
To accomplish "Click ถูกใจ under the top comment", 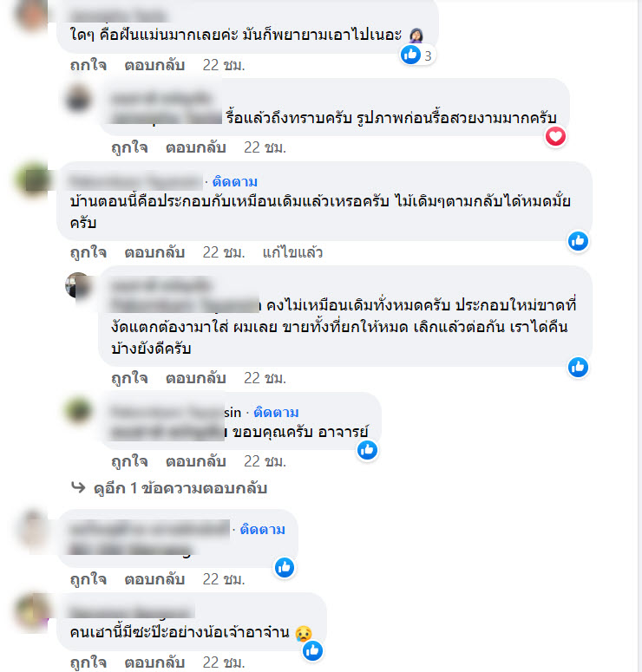I will tap(88, 65).
